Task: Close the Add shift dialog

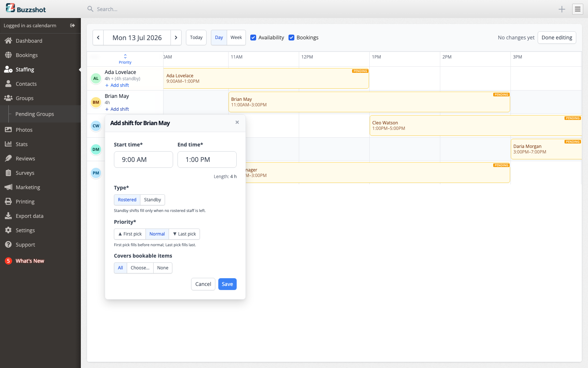Action: 237,122
